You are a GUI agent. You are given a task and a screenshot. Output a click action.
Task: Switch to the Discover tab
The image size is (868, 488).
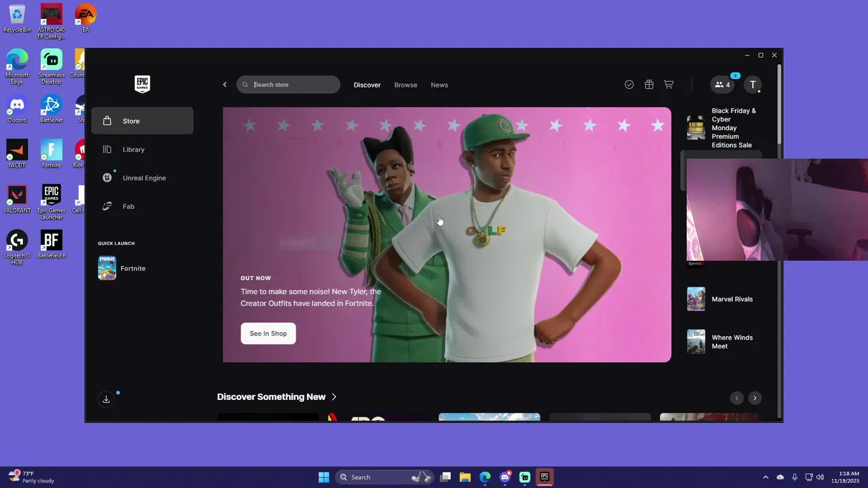pyautogui.click(x=367, y=85)
